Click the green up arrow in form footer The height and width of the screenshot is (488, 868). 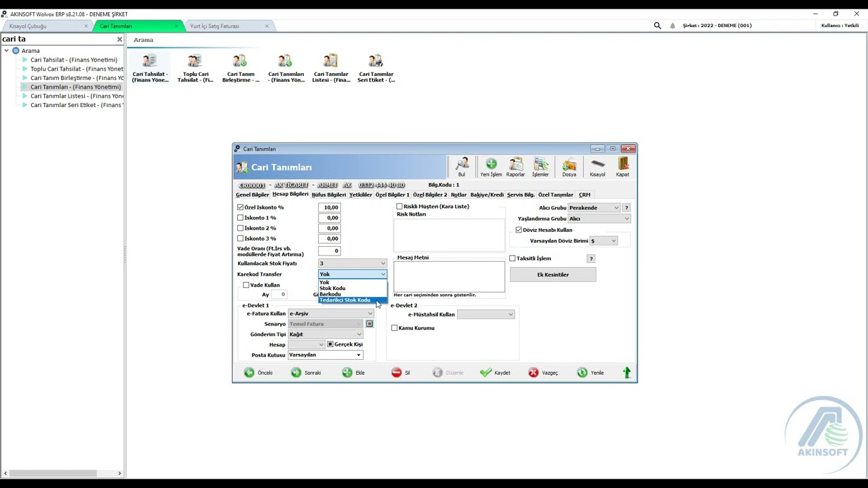tap(627, 372)
